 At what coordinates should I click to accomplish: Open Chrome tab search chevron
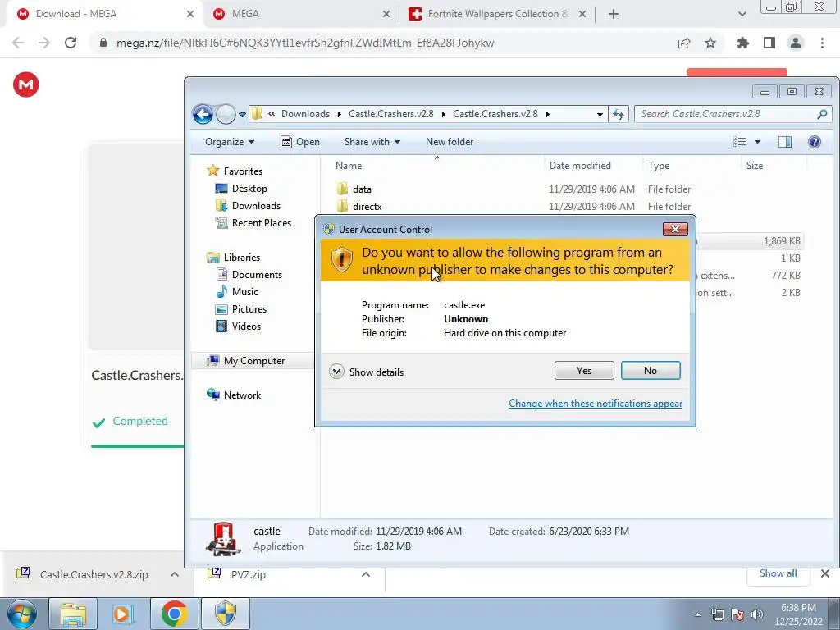742,15
